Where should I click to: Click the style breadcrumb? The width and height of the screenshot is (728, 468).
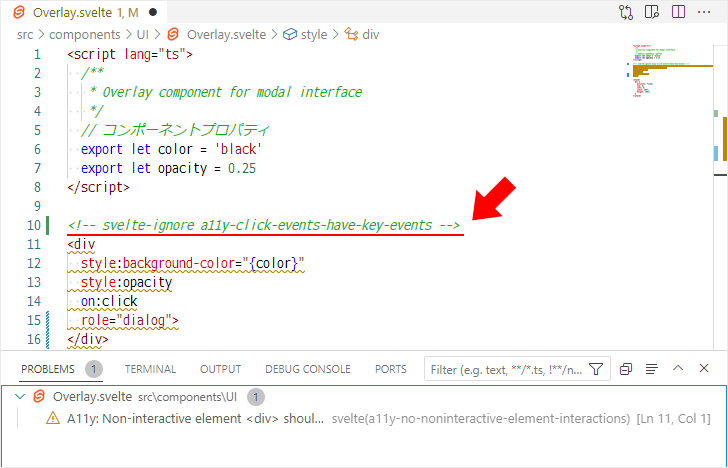pos(314,35)
